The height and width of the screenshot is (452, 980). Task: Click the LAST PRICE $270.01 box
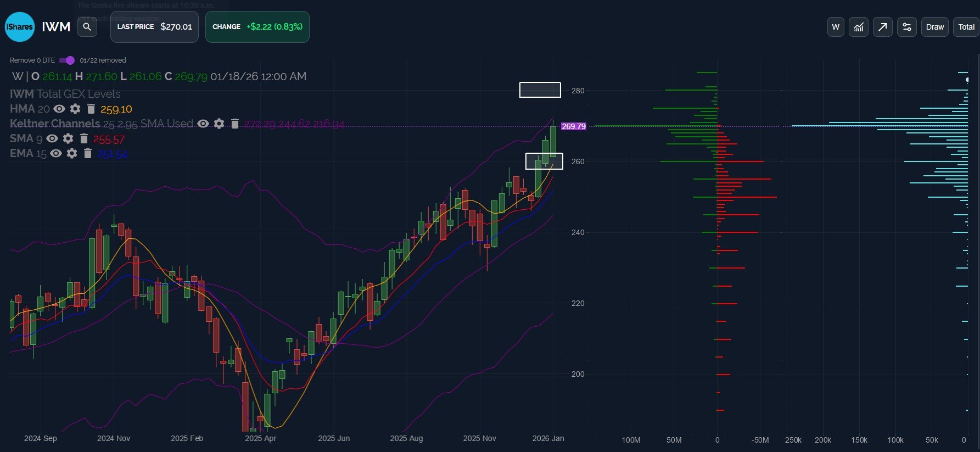(154, 27)
